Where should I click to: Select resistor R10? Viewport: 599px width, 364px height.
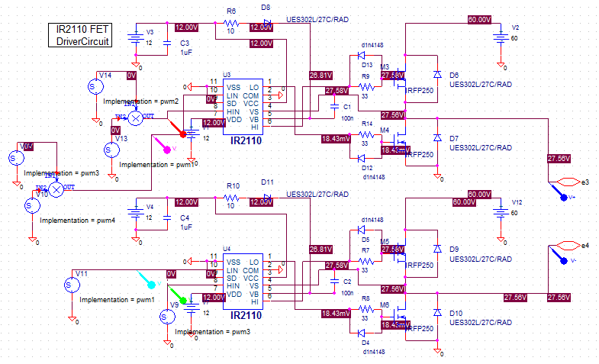coord(231,198)
